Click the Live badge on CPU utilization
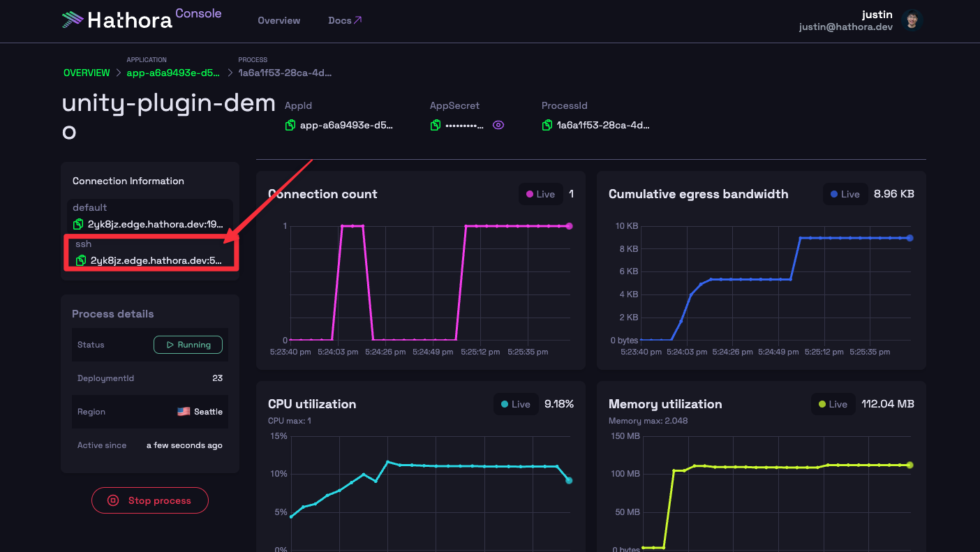 coord(516,404)
